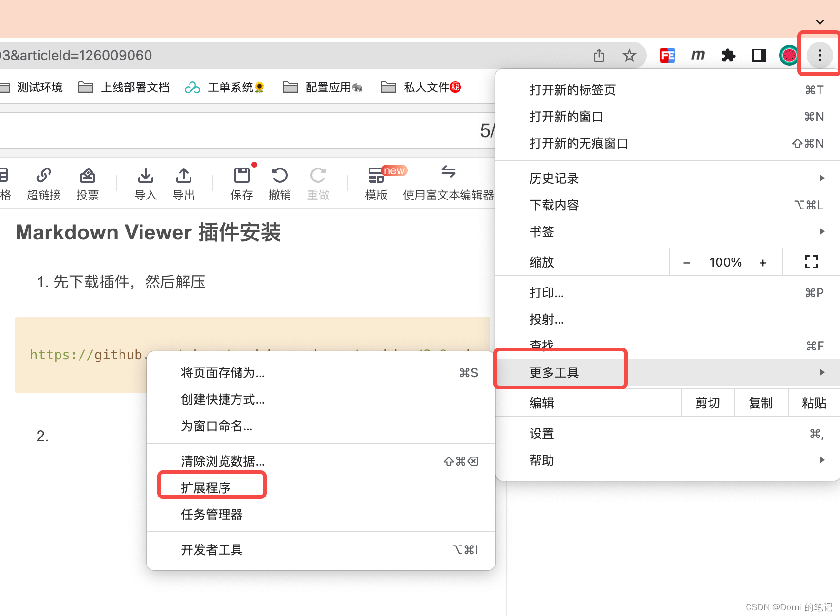Click the 100% zoom level value
Image resolution: width=840 pixels, height=616 pixels.
tap(725, 262)
